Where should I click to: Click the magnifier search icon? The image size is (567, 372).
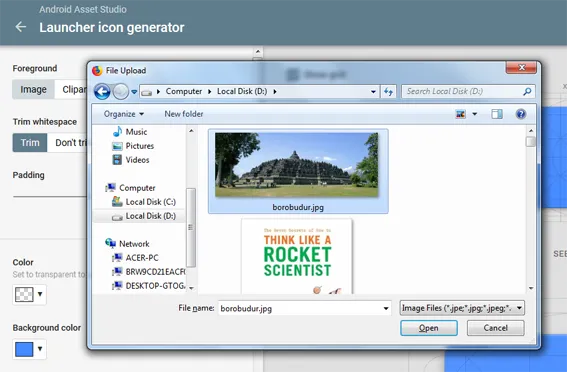pyautogui.click(x=527, y=91)
